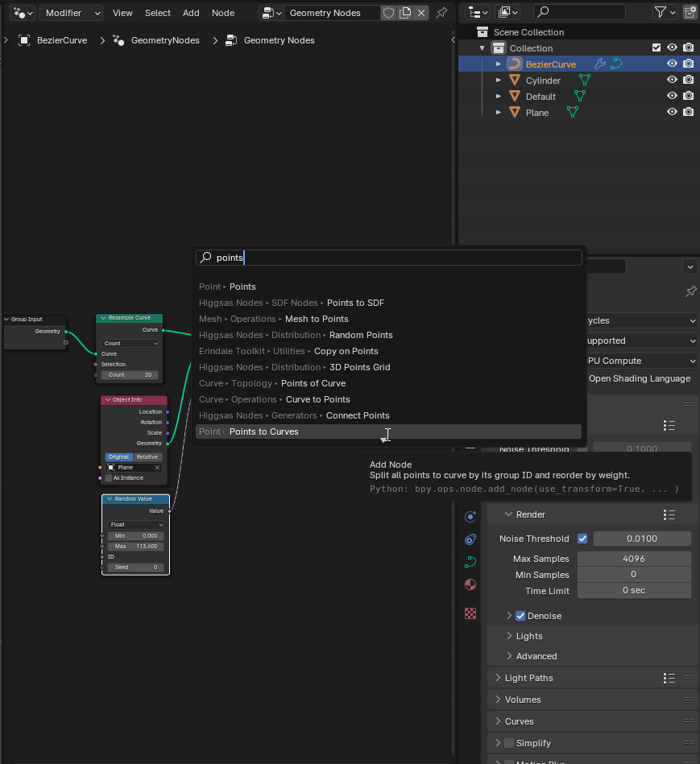Open Resample Curve Count mode dropdown
Image resolution: width=700 pixels, height=764 pixels.
[x=130, y=344]
